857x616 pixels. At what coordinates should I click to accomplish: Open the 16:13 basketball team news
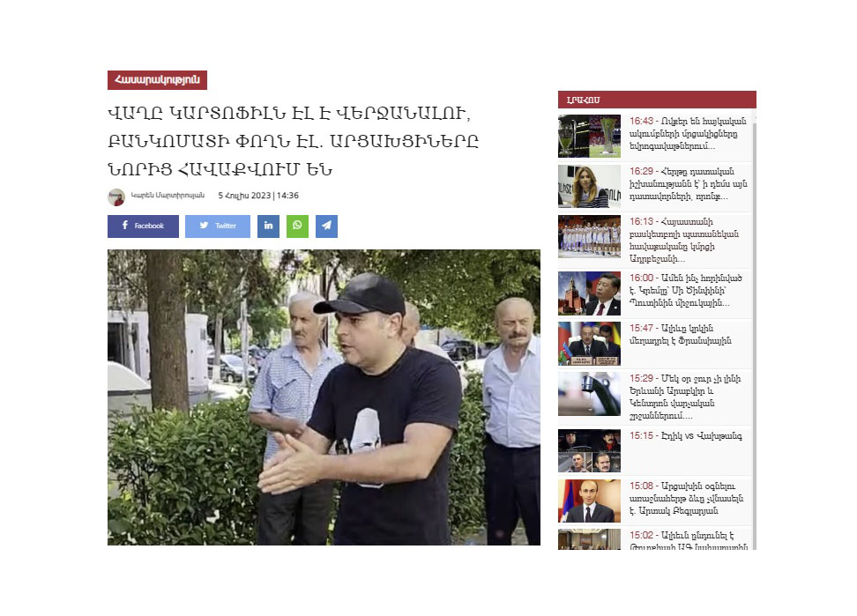pos(684,241)
